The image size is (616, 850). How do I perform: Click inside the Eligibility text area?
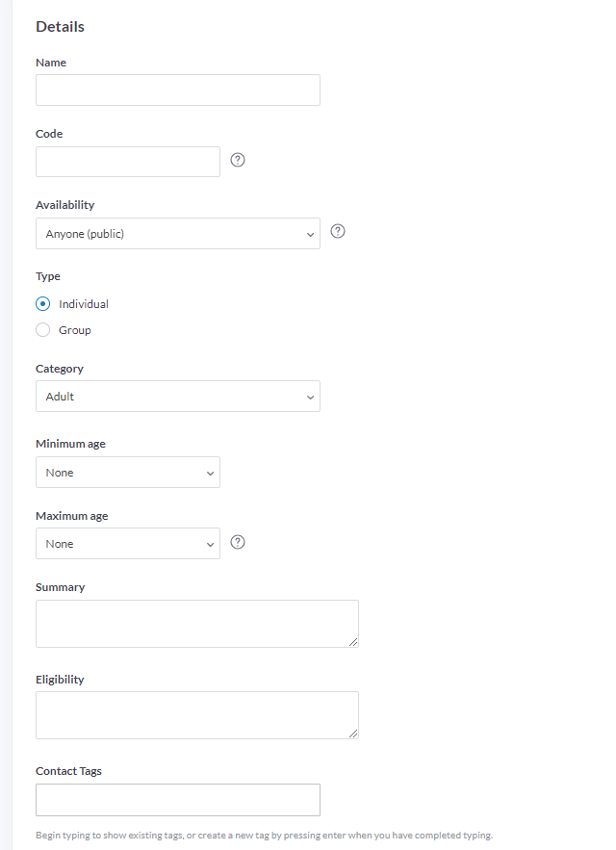coord(197,715)
